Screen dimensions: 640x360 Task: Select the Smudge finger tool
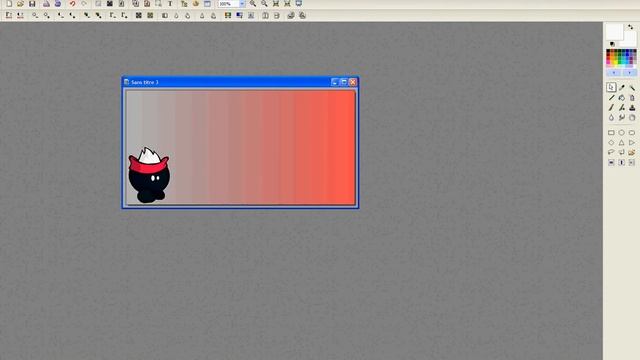click(622, 118)
